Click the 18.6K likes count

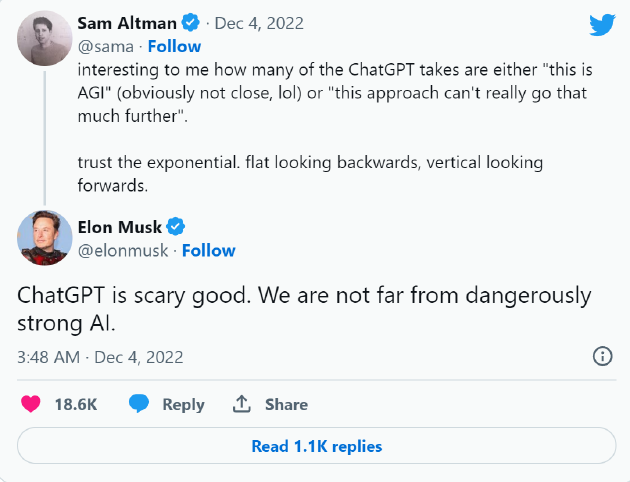75,404
